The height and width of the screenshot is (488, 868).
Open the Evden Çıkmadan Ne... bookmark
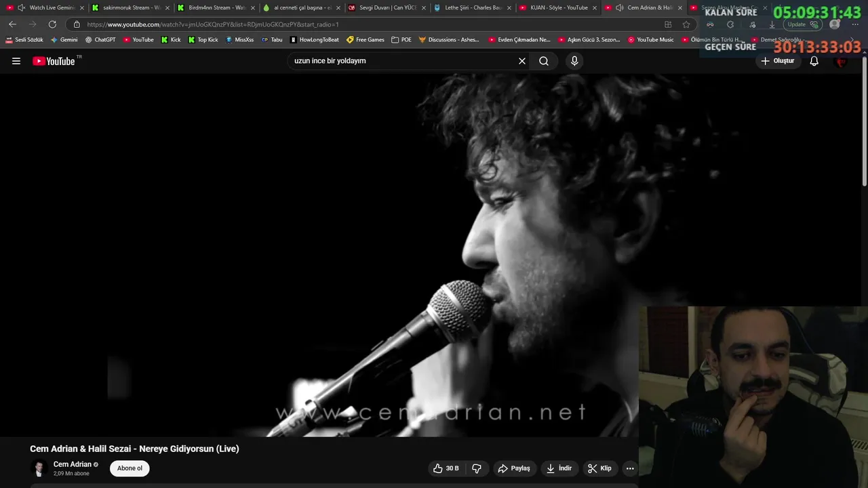point(519,40)
